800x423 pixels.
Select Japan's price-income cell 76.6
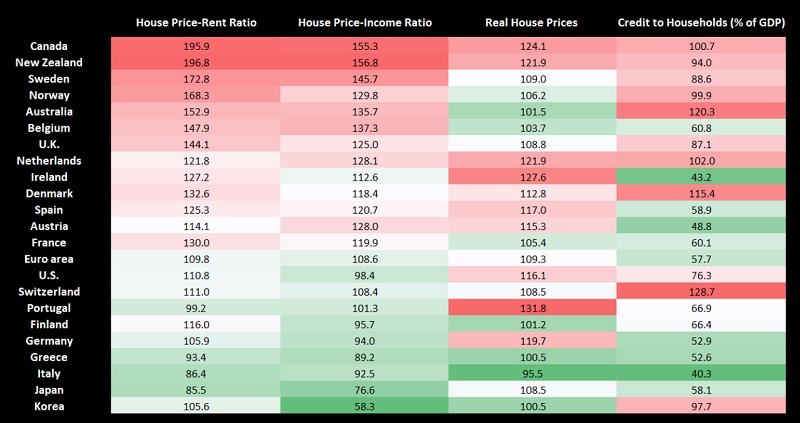tap(364, 389)
